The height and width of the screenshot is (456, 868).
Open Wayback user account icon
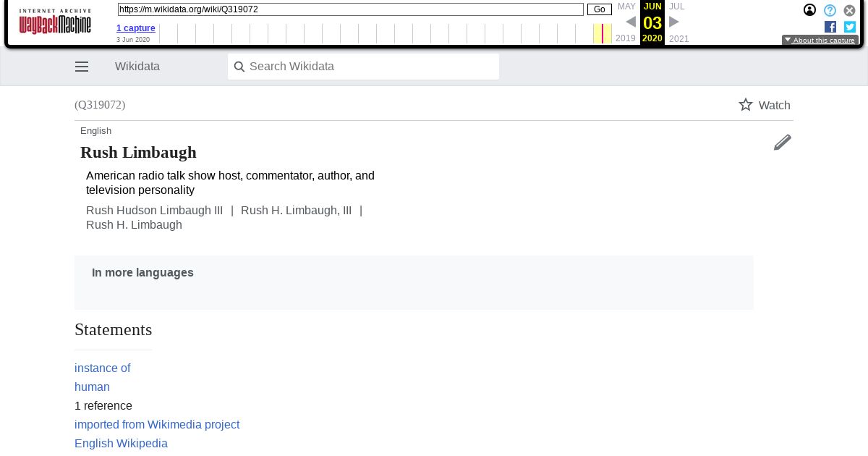[x=810, y=10]
